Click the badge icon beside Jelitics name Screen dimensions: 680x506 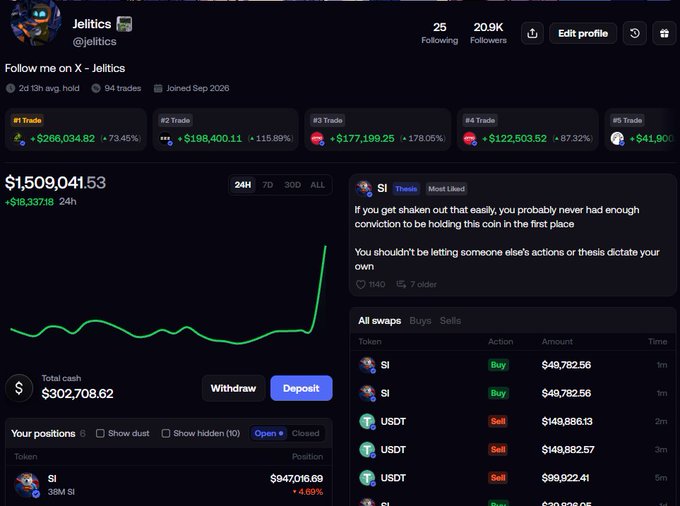coord(124,24)
